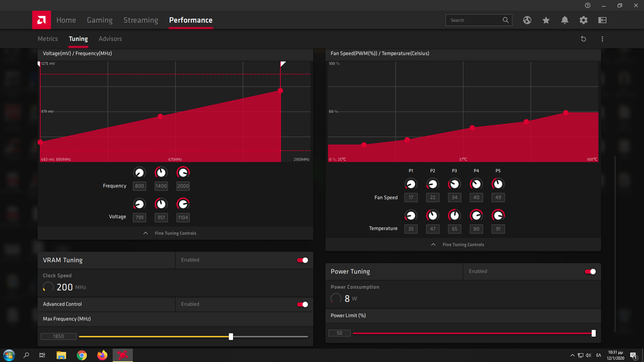This screenshot has width=644, height=362.
Task: Click the Search input field
Action: tap(473, 20)
